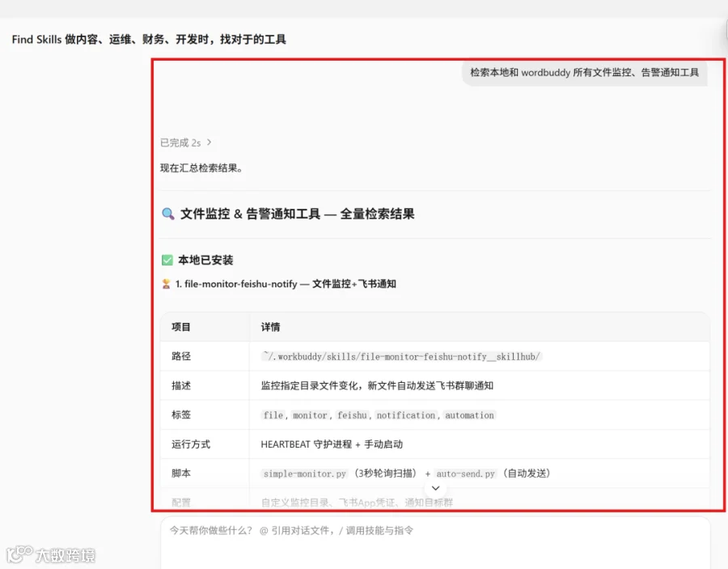Click the table header '项目'
This screenshot has width=728, height=569.
(x=181, y=326)
